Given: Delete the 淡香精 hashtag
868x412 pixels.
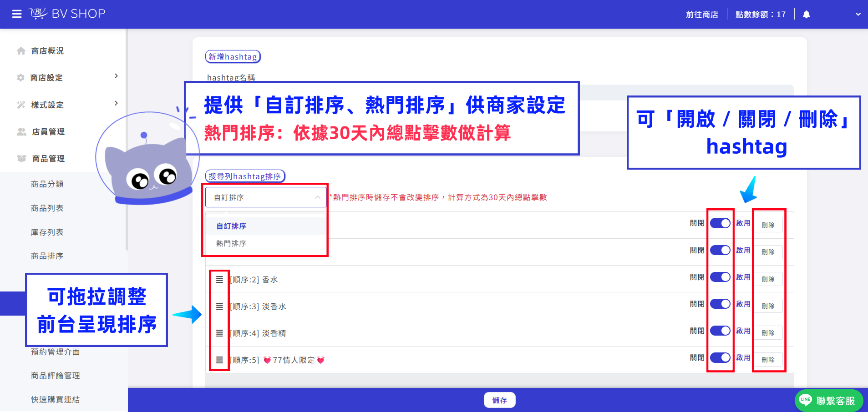Looking at the screenshot, I should [x=768, y=332].
